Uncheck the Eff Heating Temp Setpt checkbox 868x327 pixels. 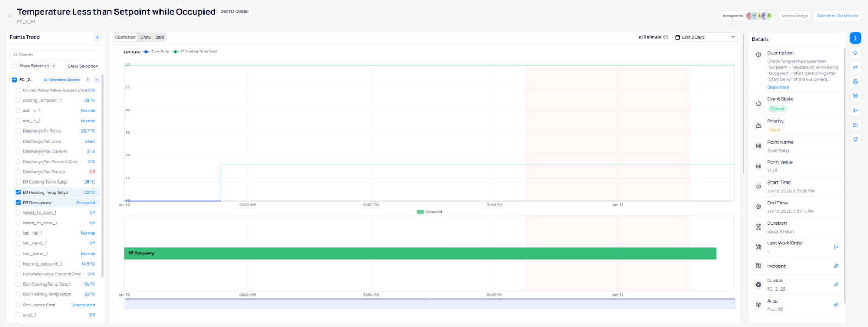pyautogui.click(x=18, y=192)
